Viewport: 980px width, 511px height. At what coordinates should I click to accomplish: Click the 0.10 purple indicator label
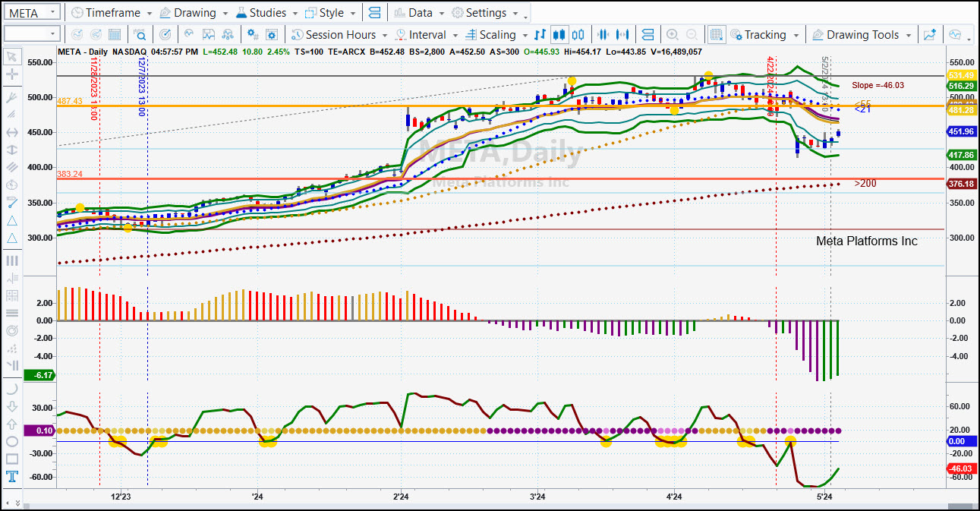click(39, 431)
